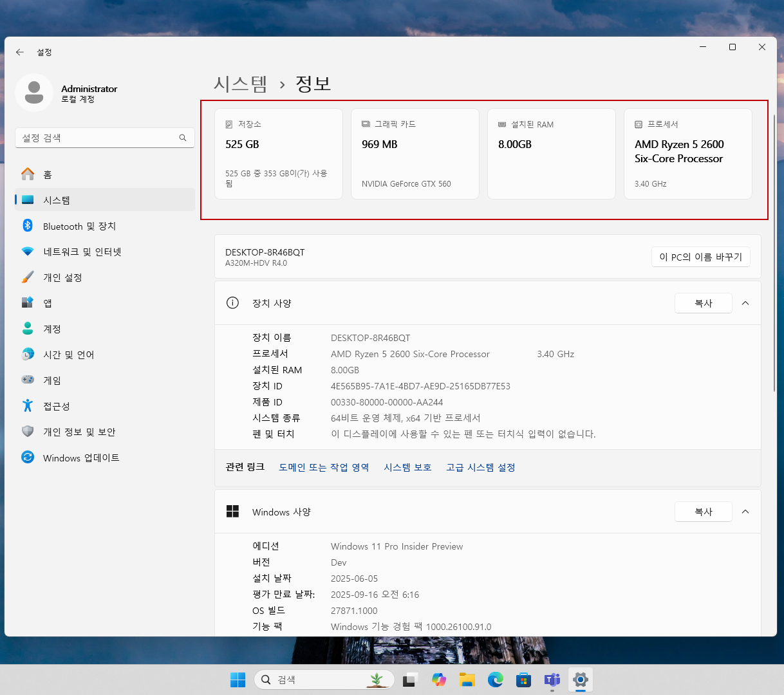Copy device specs with 장치 사양 복사
Viewport: 784px width, 695px height.
pyautogui.click(x=704, y=303)
